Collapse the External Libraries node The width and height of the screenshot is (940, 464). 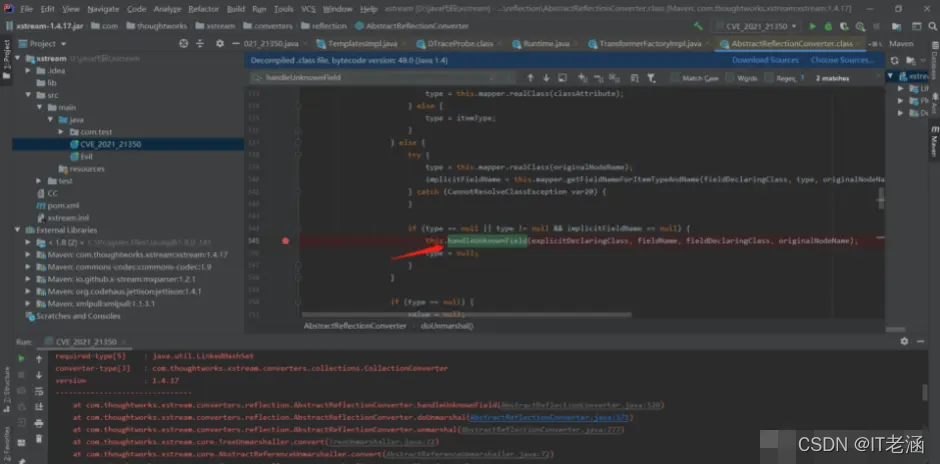point(17,230)
